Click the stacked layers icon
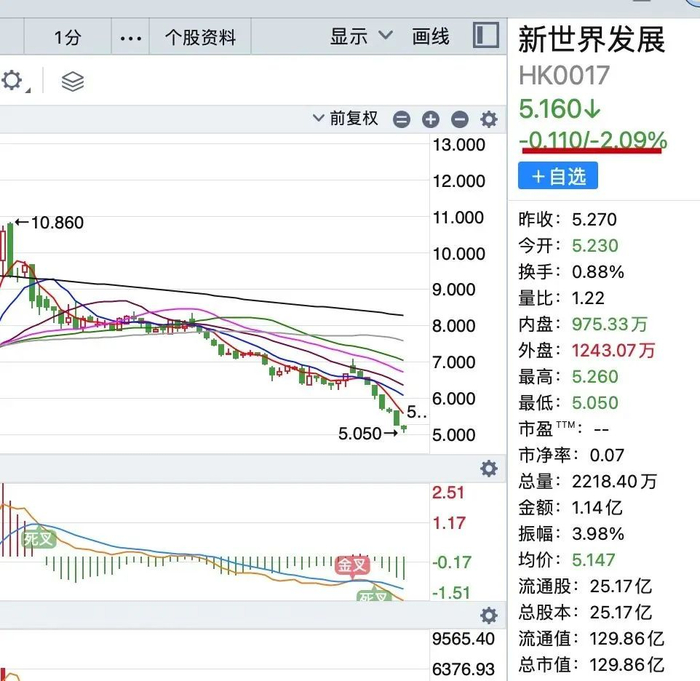The width and height of the screenshot is (700, 681). (x=72, y=82)
